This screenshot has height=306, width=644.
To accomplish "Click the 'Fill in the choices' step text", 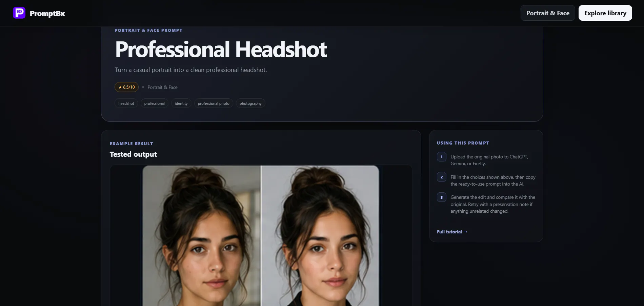I will point(493,180).
